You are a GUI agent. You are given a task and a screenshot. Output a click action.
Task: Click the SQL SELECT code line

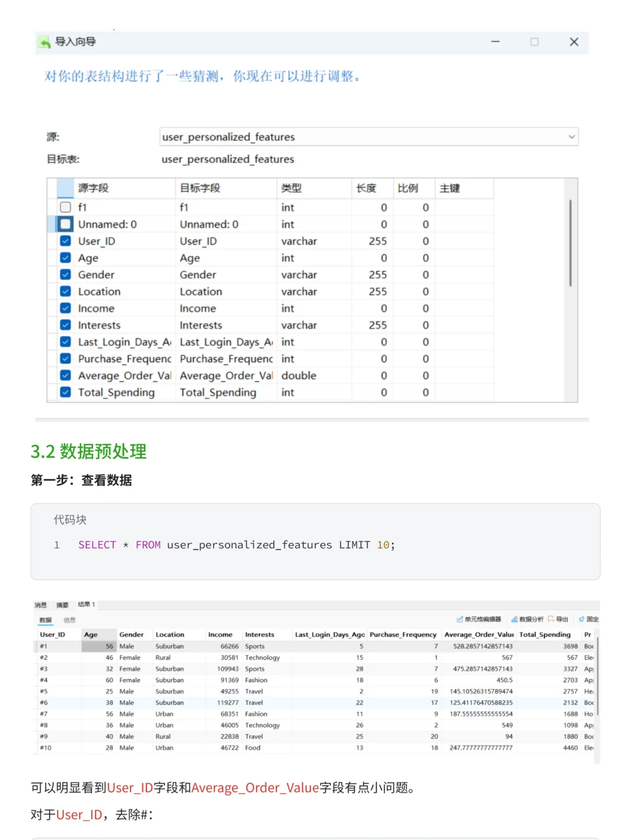click(237, 545)
